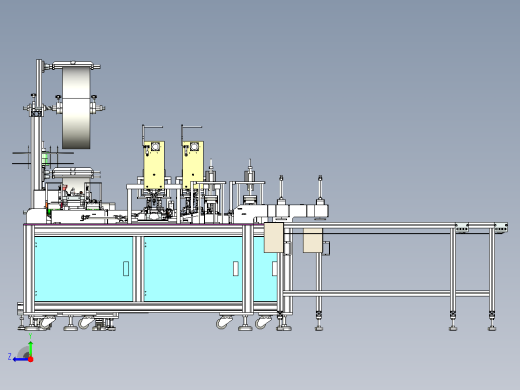Screen dimensions: 520x390
Task: Select the smaller beige box on the conveyor leg
Action: click(313, 240)
